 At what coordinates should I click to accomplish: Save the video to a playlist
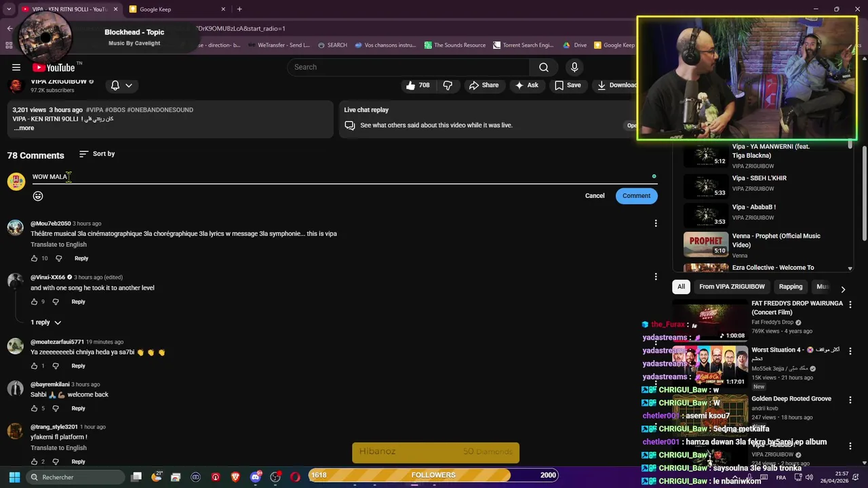568,85
